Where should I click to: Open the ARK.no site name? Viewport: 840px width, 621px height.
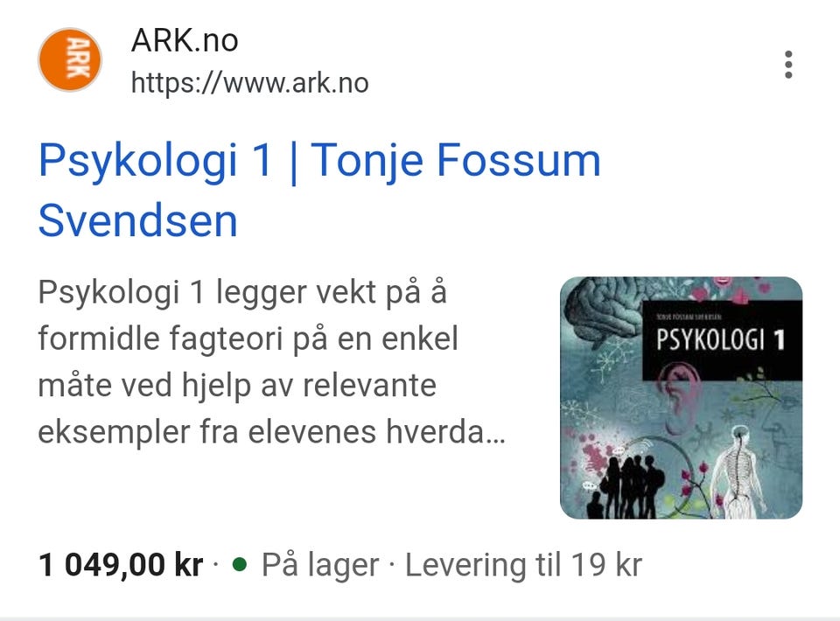pos(185,40)
